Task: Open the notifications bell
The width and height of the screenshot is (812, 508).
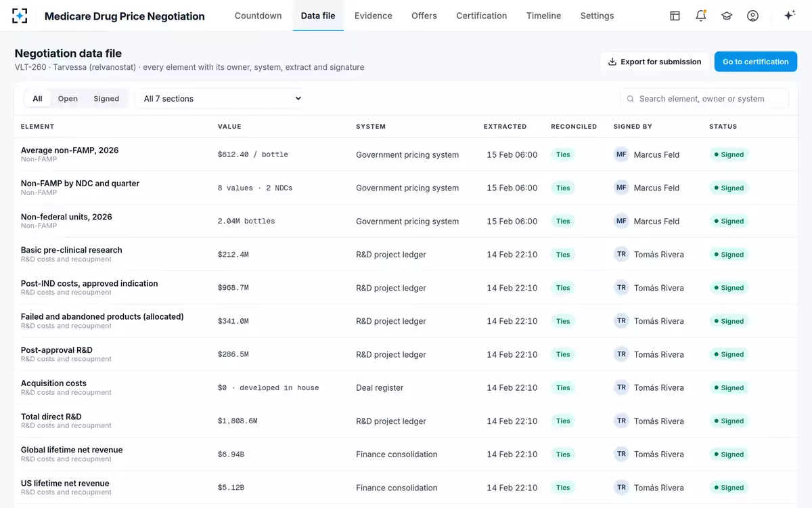Action: (x=701, y=16)
